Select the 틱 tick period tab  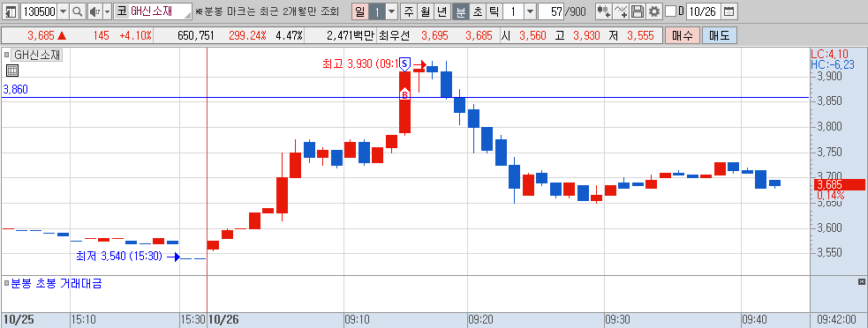tap(494, 11)
